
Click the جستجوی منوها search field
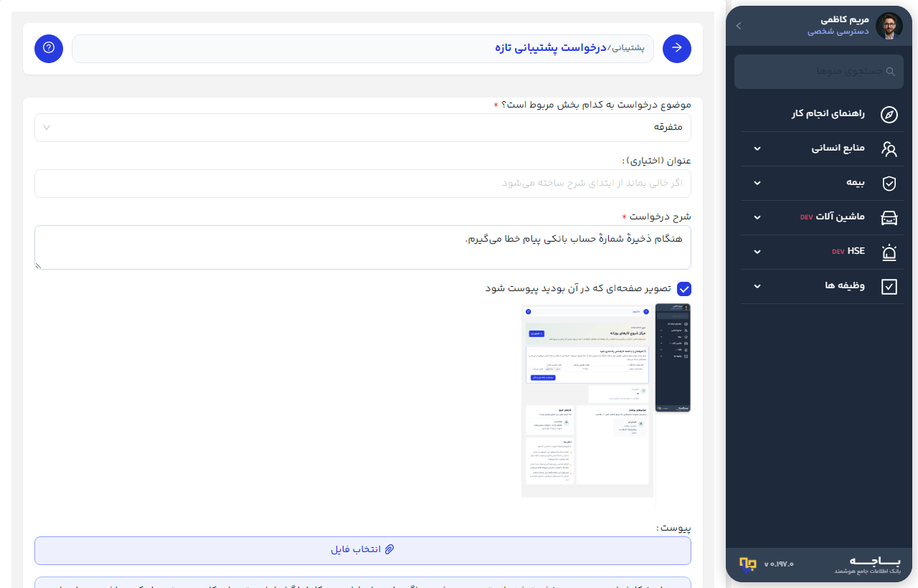pos(819,72)
